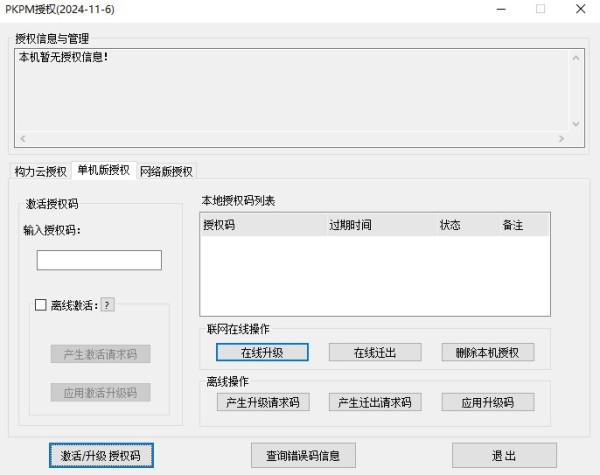Screen dimensions: 600x475
Task: Click the 过期时间 column header
Action: click(382, 225)
